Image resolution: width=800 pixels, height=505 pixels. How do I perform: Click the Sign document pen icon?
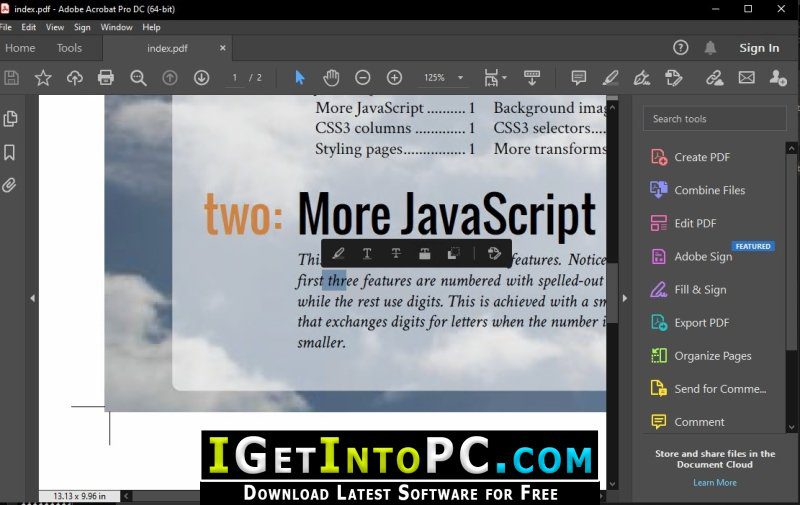click(x=642, y=78)
